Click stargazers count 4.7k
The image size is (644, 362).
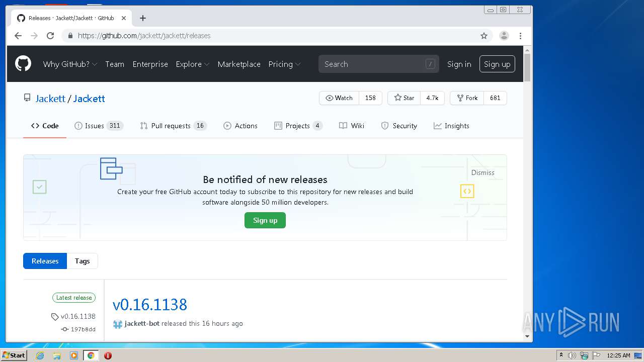pos(432,98)
